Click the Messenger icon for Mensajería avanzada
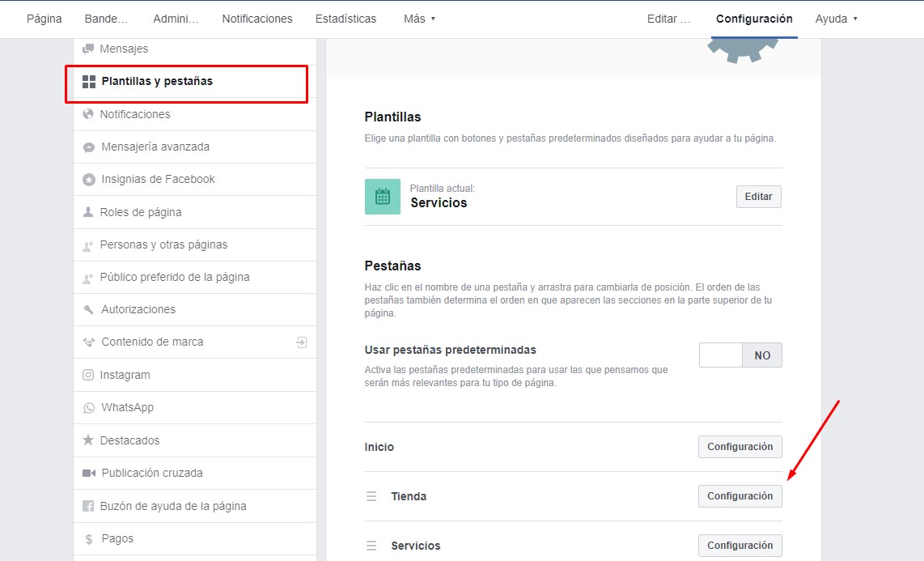The width and height of the screenshot is (924, 561). (x=89, y=147)
